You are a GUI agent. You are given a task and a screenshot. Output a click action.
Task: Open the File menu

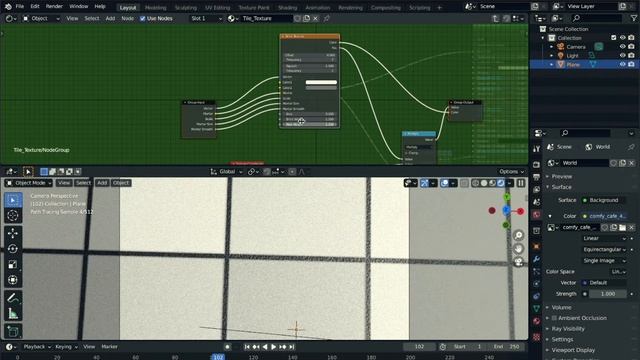click(20, 7)
